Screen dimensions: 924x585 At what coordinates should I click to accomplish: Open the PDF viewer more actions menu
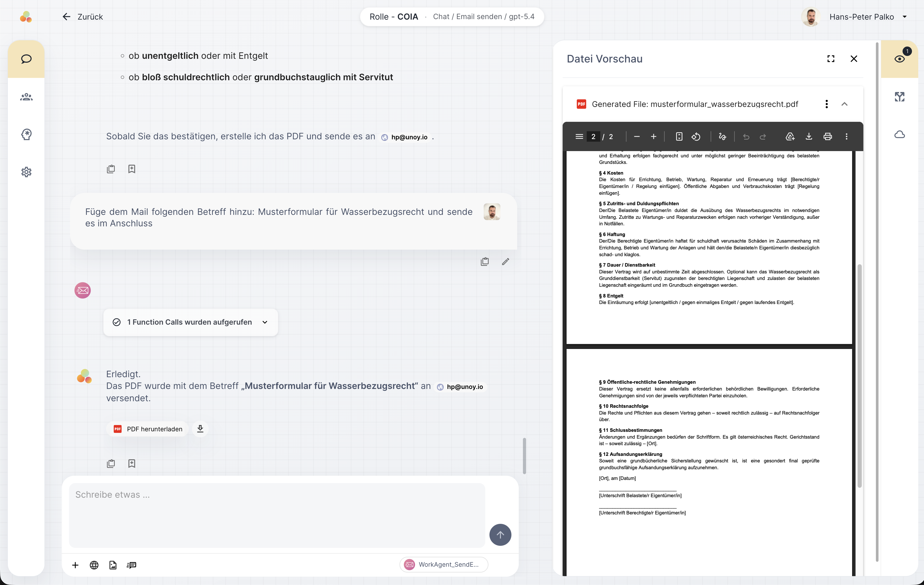click(x=847, y=136)
